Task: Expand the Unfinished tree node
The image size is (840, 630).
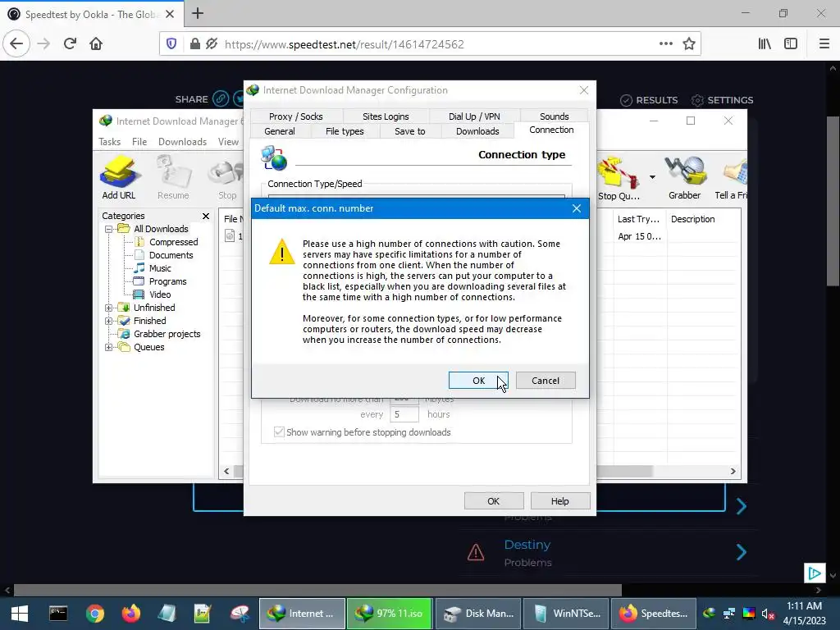Action: (109, 308)
